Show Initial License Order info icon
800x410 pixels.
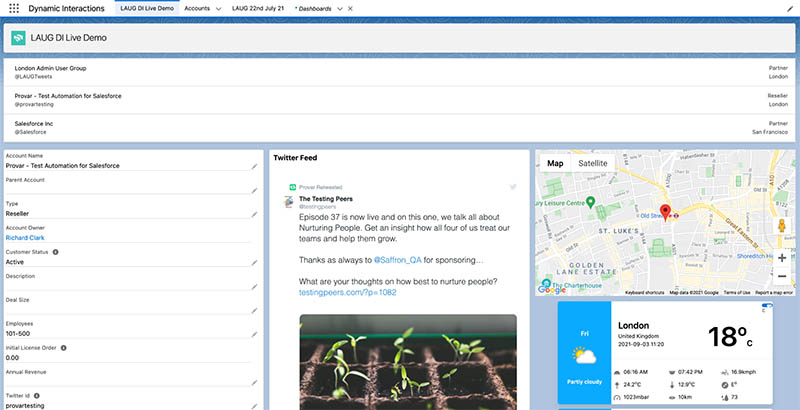pyautogui.click(x=64, y=348)
